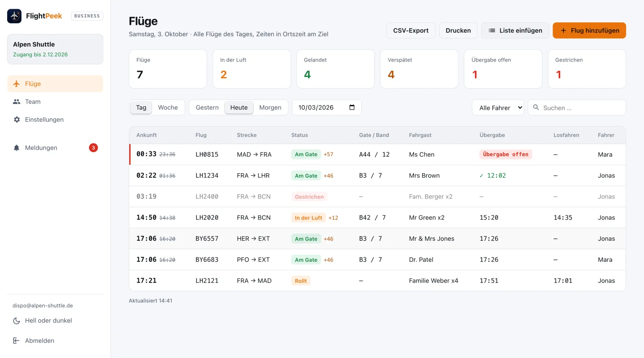Switch to Woche view
The image size is (644, 358).
click(x=168, y=108)
